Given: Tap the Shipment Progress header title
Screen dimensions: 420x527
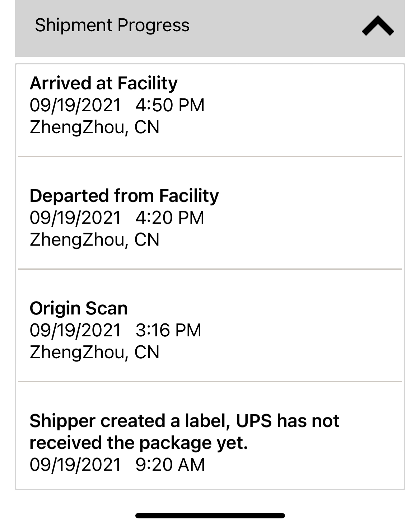Looking at the screenshot, I should click(x=112, y=25).
